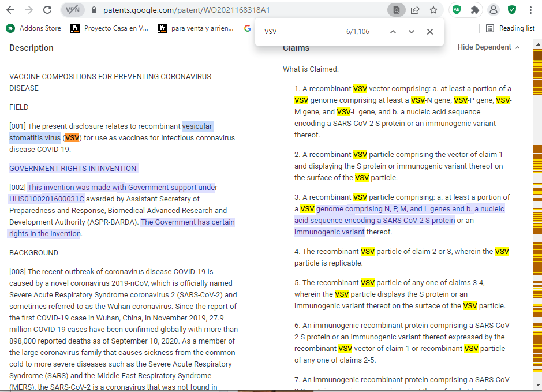This screenshot has width=542, height=392.
Task: Open the Chrome three-dot menu
Action: coord(530,10)
